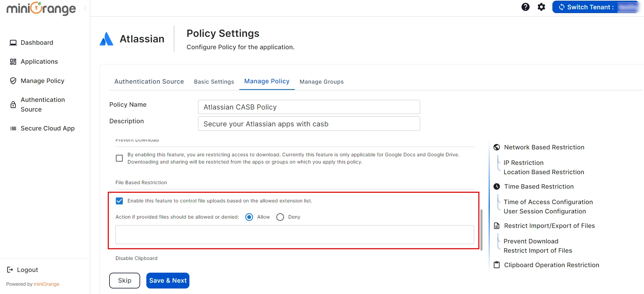The height and width of the screenshot is (294, 644).
Task: Click the Logout link
Action: (28, 270)
